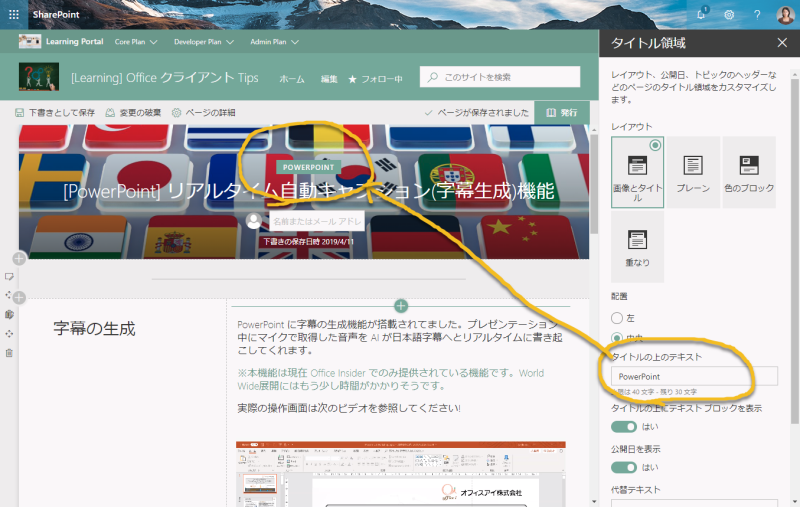Add a new section above with plus icon

[19, 259]
